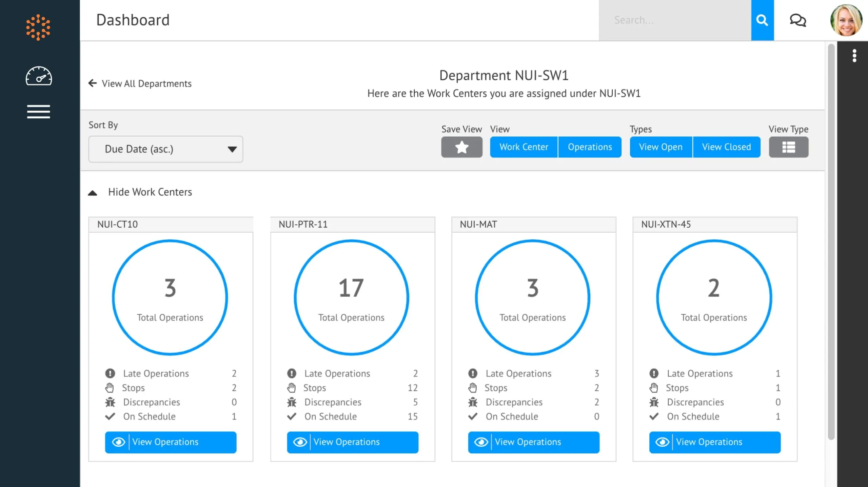The width and height of the screenshot is (868, 487).
Task: Open the user profile avatar
Action: [846, 20]
